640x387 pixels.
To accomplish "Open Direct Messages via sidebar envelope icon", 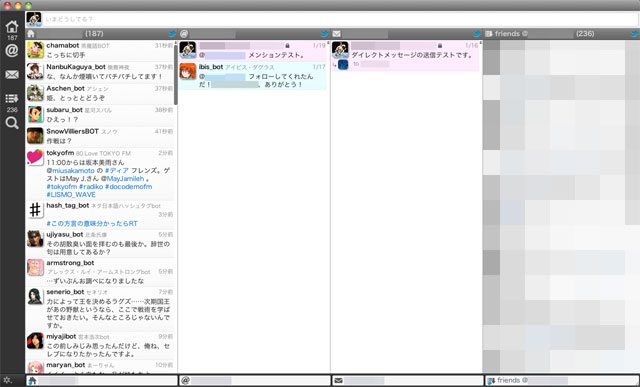I will [12, 75].
